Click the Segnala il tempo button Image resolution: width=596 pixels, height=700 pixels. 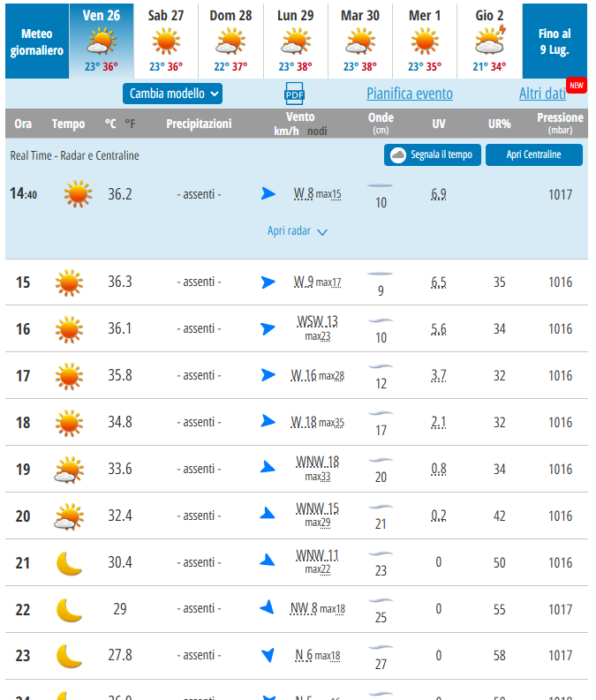pyautogui.click(x=433, y=154)
